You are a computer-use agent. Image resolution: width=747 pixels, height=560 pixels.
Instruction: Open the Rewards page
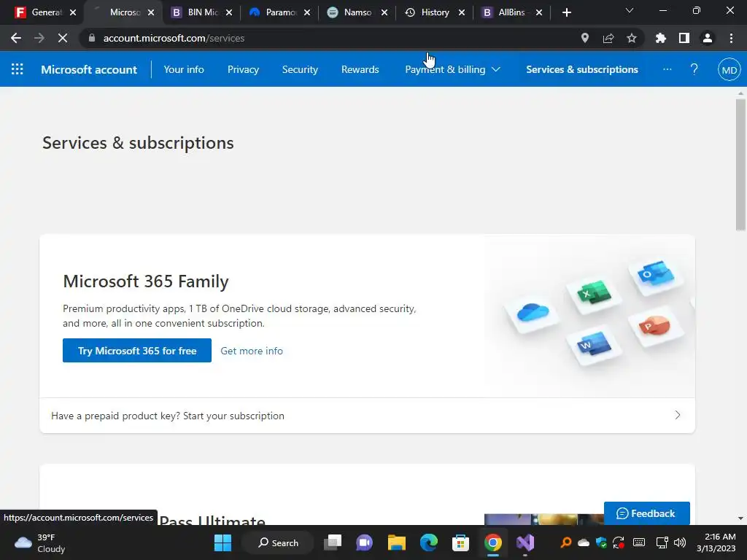tap(360, 69)
